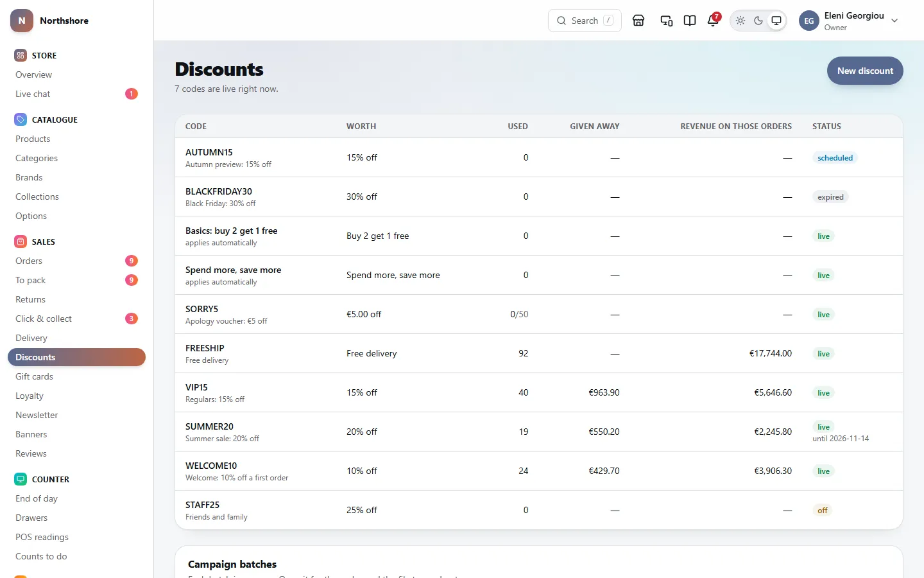Viewport: 924px width, 578px height.
Task: Click the COUNTER section icon
Action: click(x=21, y=479)
